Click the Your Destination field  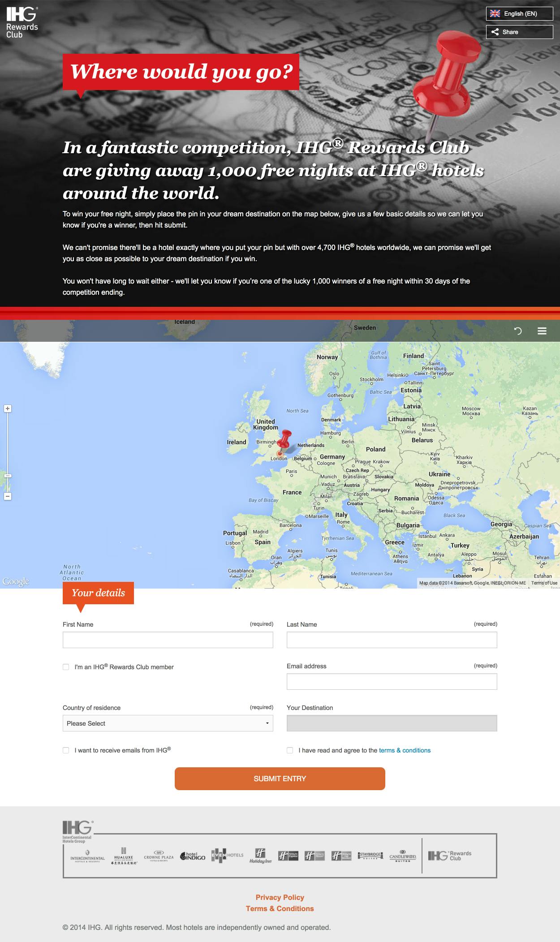pyautogui.click(x=392, y=723)
